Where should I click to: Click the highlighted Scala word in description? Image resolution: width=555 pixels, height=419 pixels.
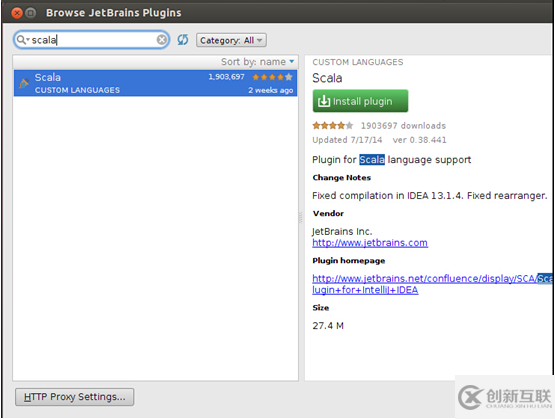point(372,160)
